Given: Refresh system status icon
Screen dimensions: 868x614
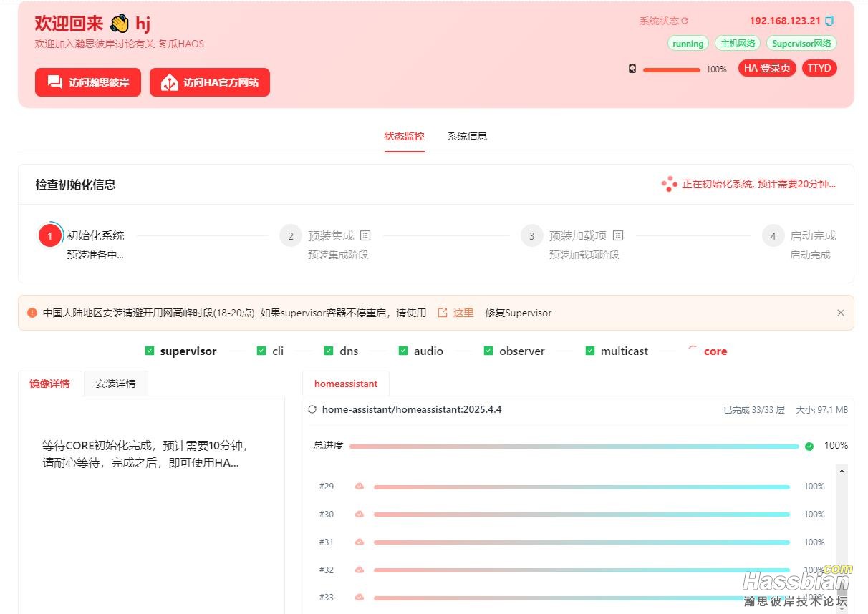Looking at the screenshot, I should pos(685,21).
